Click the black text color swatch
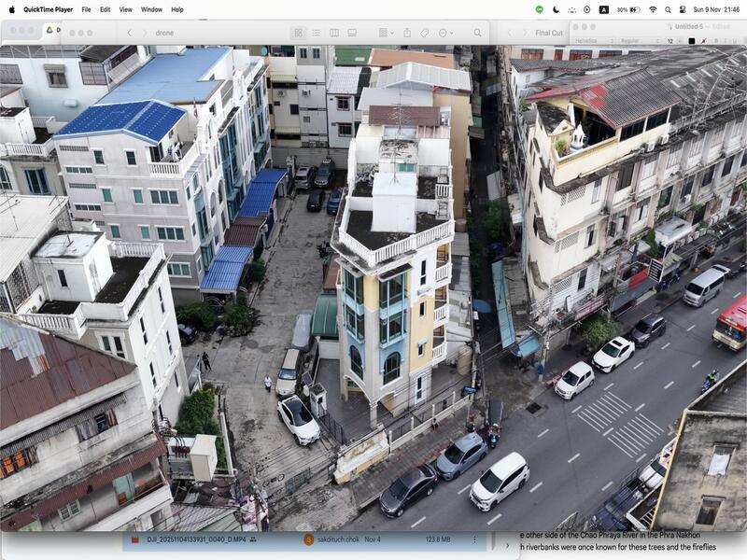 point(694,40)
